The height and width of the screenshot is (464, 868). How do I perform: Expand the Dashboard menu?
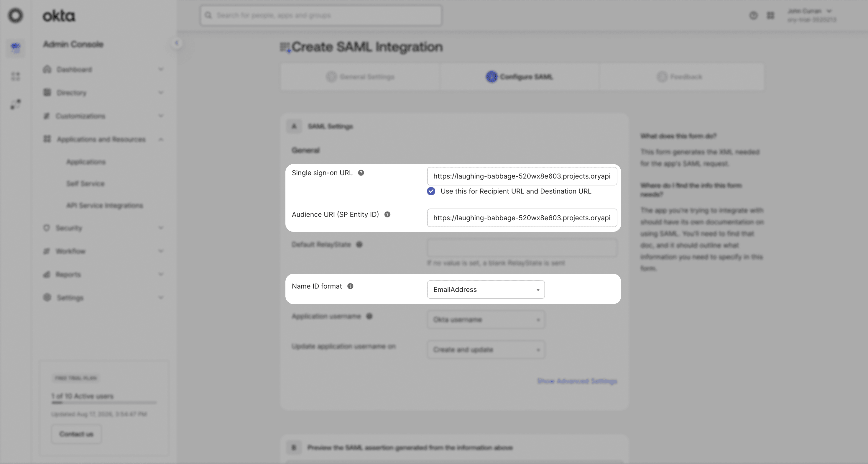[103, 69]
